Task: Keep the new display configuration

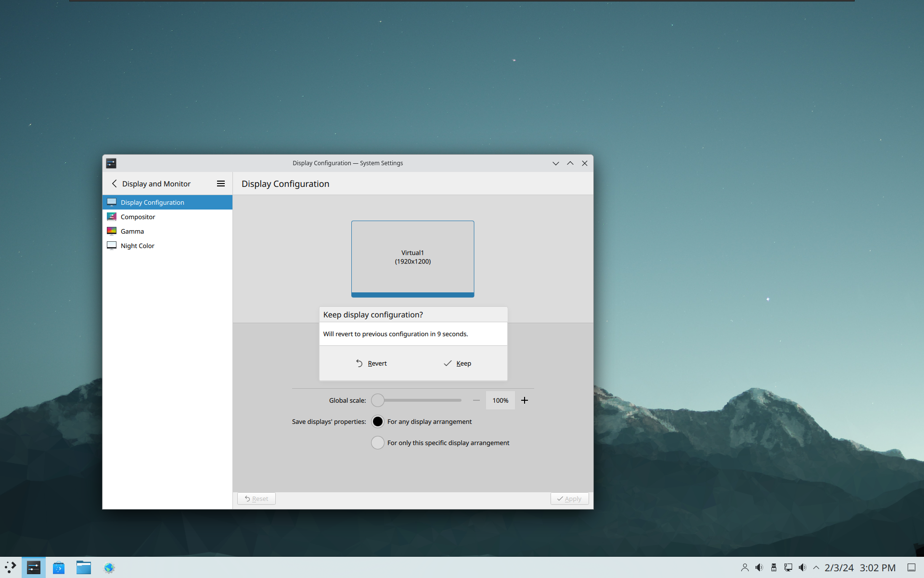Action: (457, 363)
